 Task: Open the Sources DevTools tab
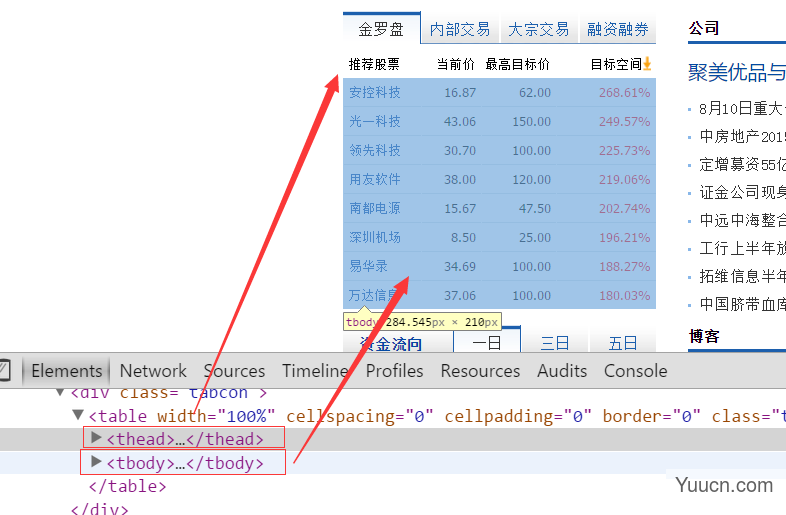tap(234, 371)
